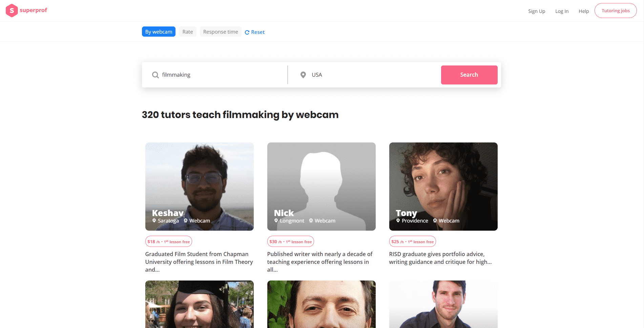Click the Reset circular arrow icon
This screenshot has height=328, width=644.
[247, 32]
